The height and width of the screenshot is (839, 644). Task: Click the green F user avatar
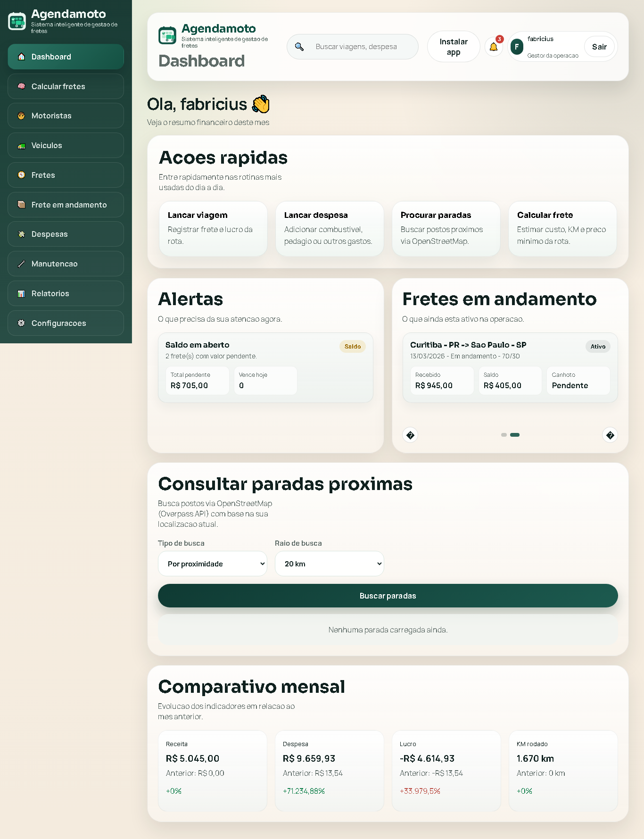point(517,47)
